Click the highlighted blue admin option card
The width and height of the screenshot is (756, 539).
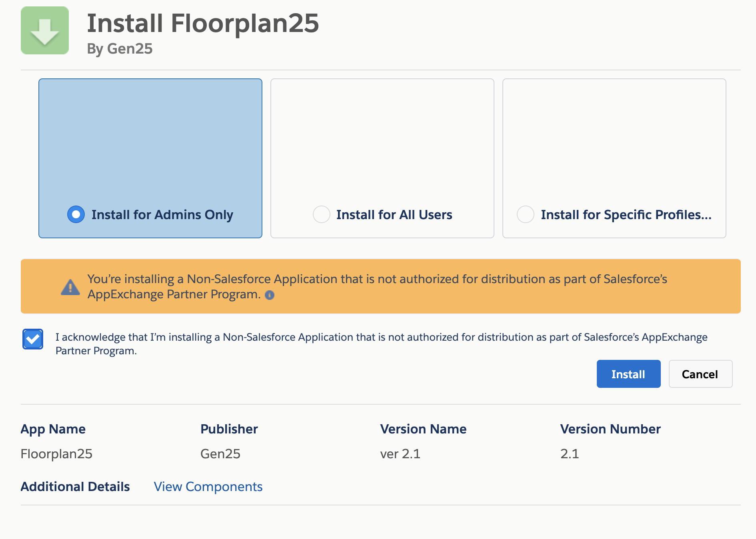click(x=150, y=158)
